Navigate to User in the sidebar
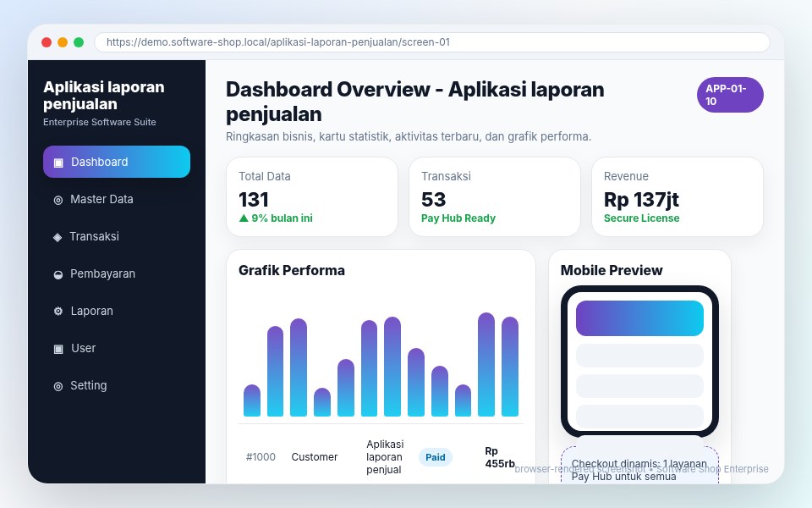 pyautogui.click(x=117, y=348)
